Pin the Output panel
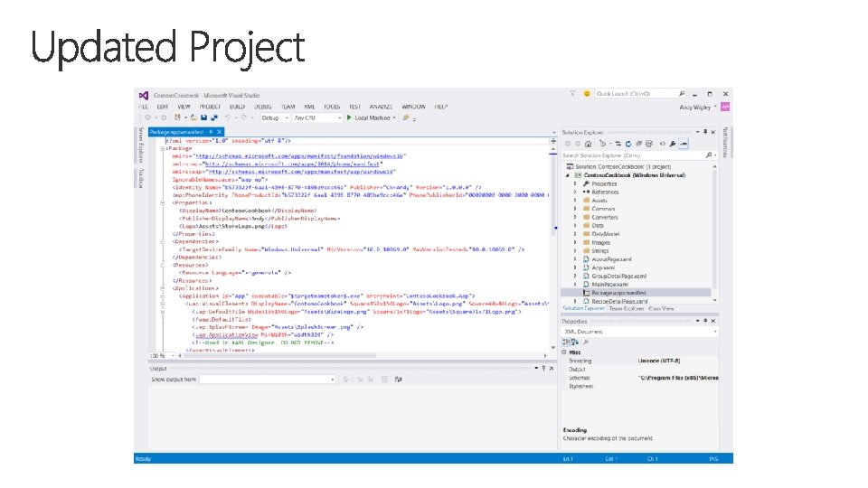Image resolution: width=868 pixels, height=488 pixels. pos(543,368)
